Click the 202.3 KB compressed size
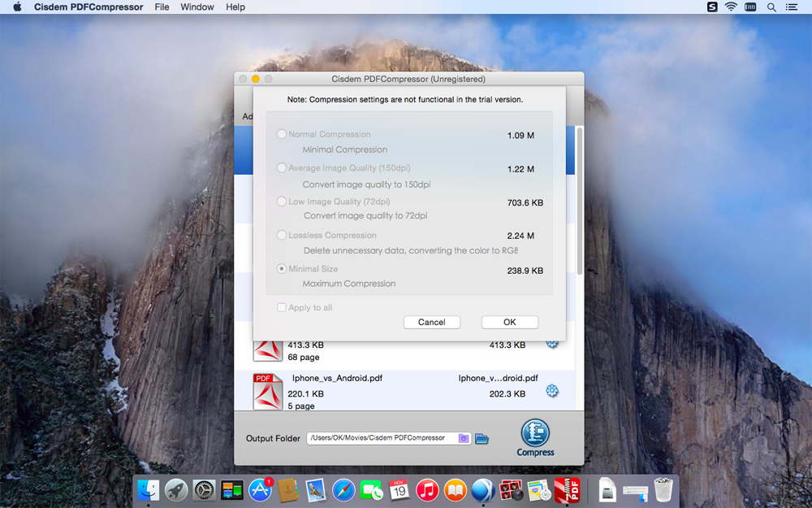812x508 pixels. tap(507, 394)
